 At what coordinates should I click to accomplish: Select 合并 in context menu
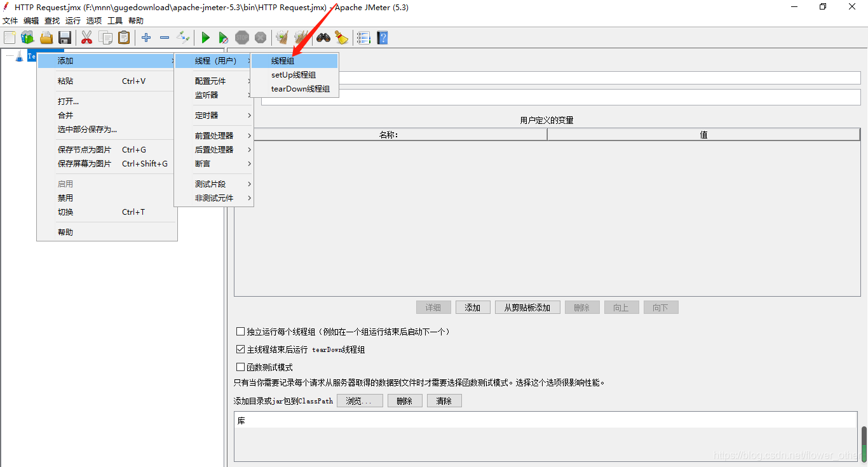(107, 116)
